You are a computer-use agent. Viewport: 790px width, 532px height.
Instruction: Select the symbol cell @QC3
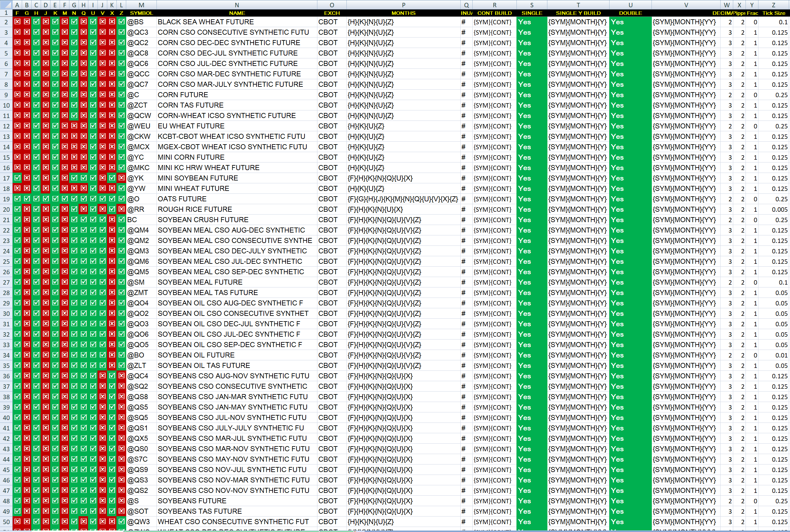[141, 32]
